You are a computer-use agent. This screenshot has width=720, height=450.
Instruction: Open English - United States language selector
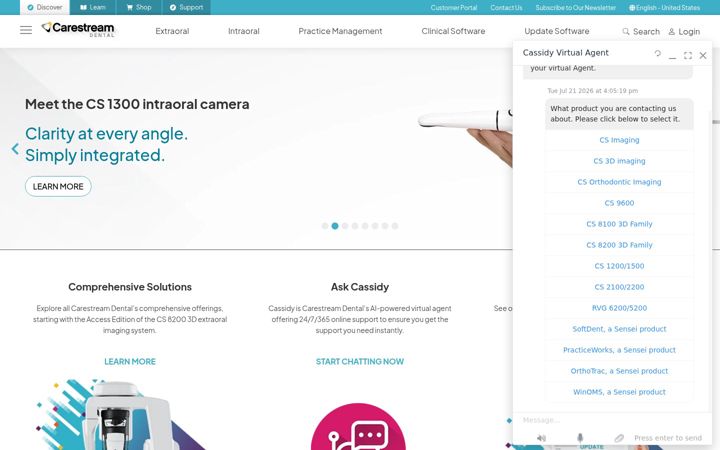click(664, 8)
